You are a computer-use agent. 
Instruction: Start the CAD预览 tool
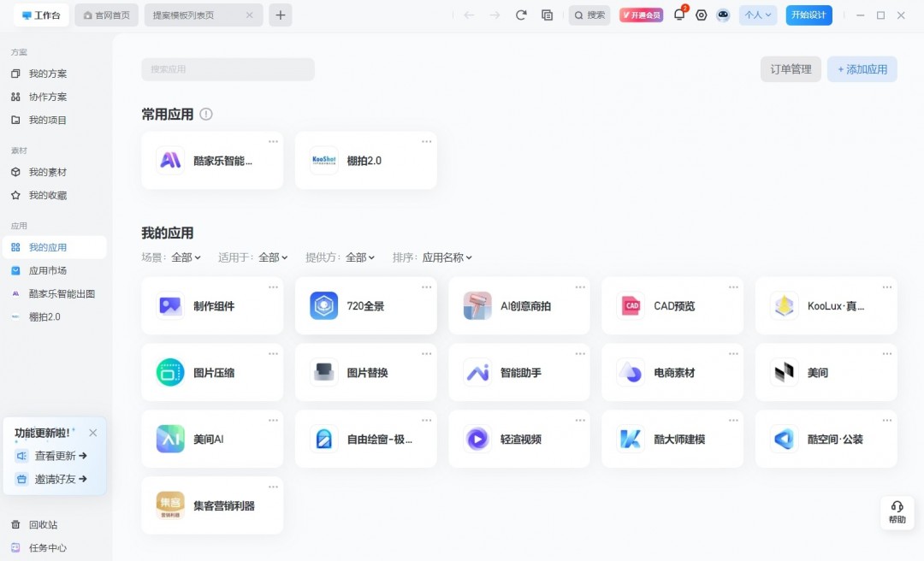pyautogui.click(x=672, y=305)
